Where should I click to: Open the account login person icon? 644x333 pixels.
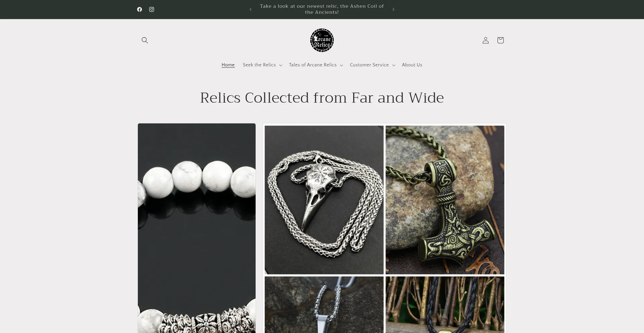pos(486,40)
